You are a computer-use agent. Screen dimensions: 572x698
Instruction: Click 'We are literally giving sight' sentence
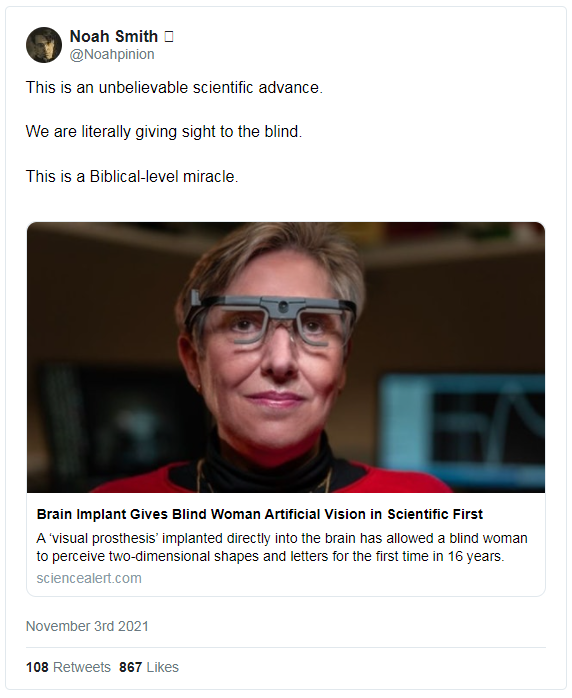click(x=164, y=132)
